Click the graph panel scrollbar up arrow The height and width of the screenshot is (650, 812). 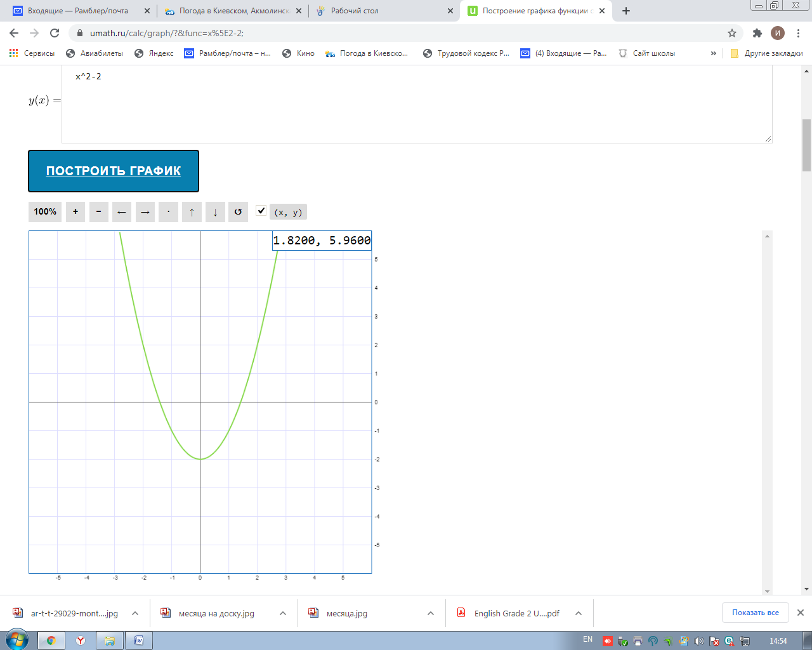767,236
